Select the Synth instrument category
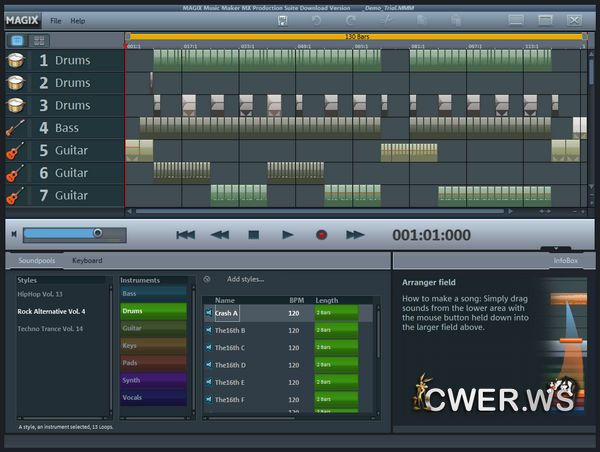This screenshot has width=600, height=452. [153, 380]
